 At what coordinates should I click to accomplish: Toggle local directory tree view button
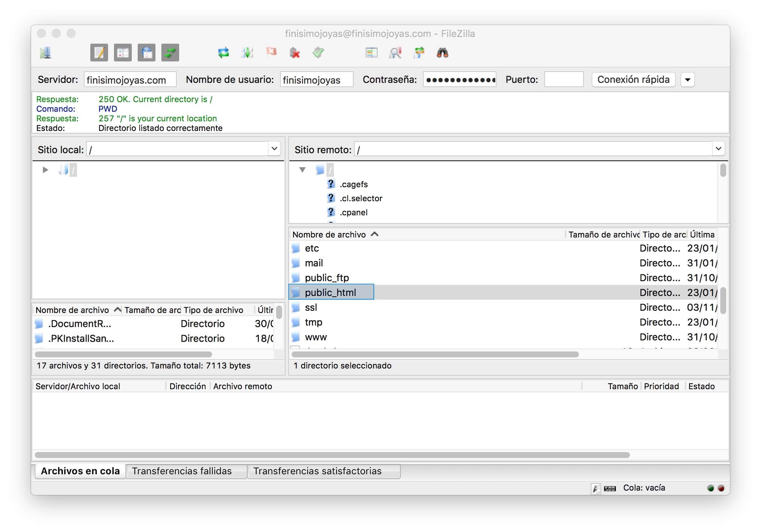click(123, 53)
